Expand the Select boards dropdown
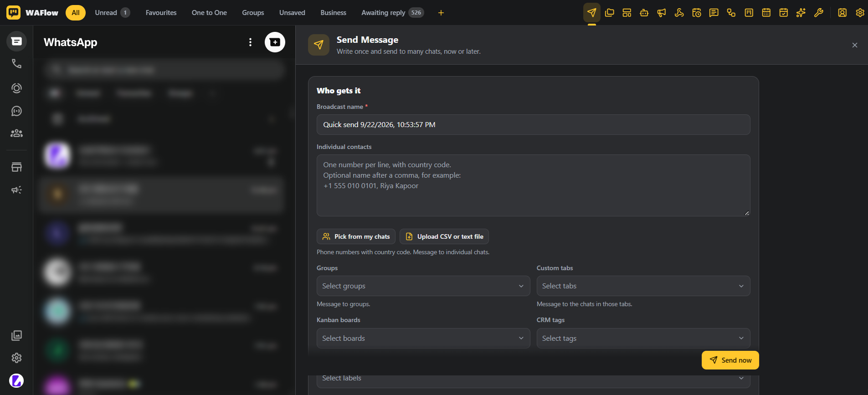868x395 pixels. (423, 339)
